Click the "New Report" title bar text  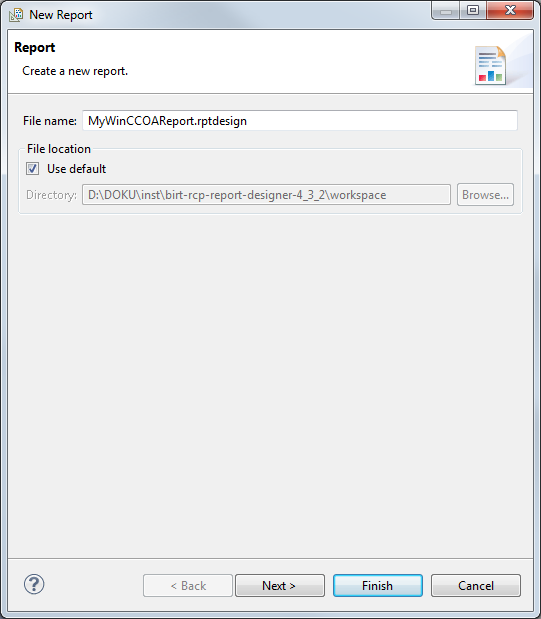61,15
